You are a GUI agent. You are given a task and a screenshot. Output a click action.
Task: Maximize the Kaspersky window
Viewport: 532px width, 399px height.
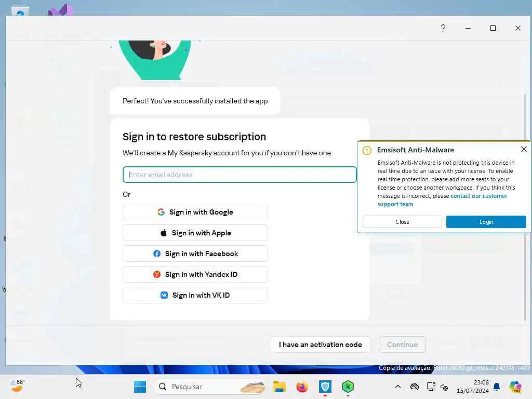coord(493,28)
